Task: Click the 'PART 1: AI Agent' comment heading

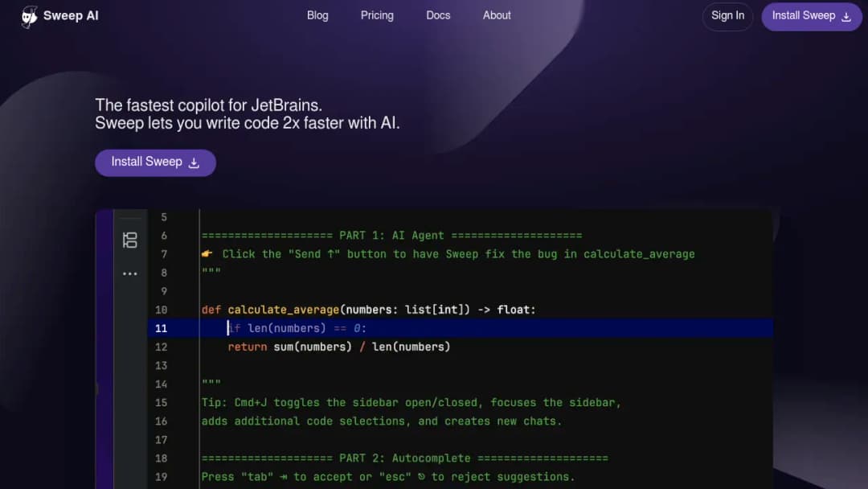Action: [391, 236]
